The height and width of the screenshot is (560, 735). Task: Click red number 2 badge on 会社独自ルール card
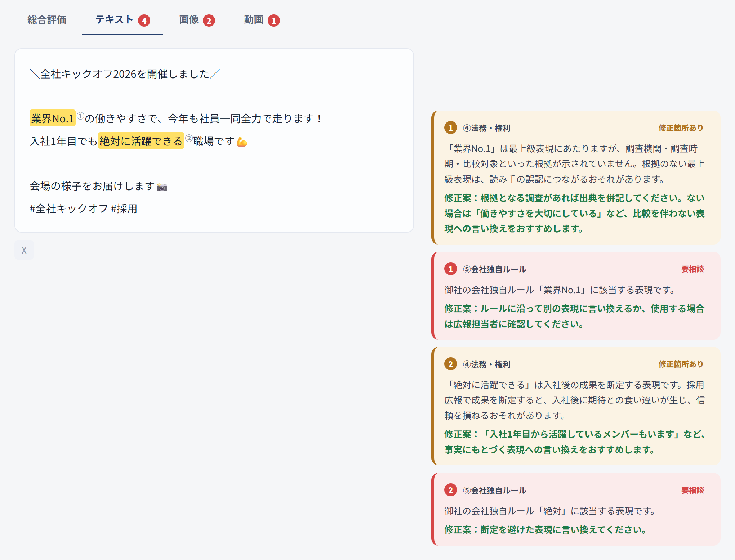coord(451,490)
